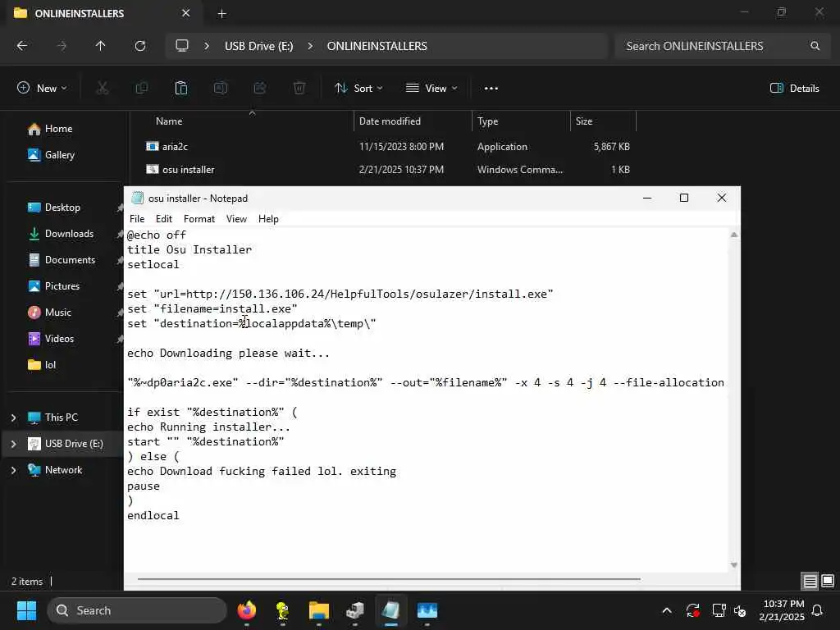
Task: Click the Paste icon in Explorer toolbar
Action: [181, 88]
